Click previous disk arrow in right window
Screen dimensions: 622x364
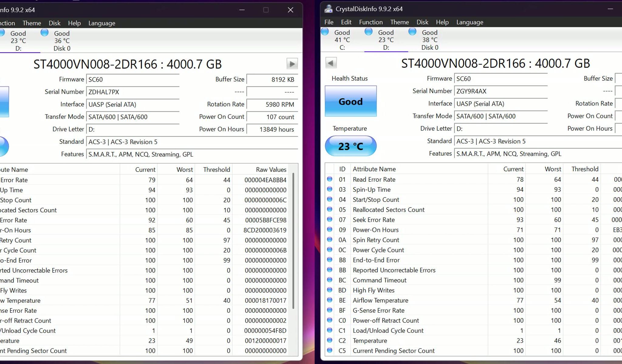[331, 63]
